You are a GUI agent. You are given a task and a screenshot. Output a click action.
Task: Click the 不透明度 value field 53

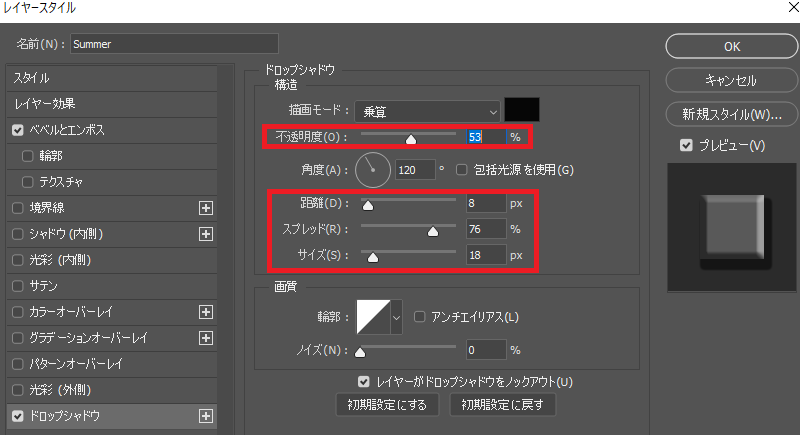[x=486, y=137]
